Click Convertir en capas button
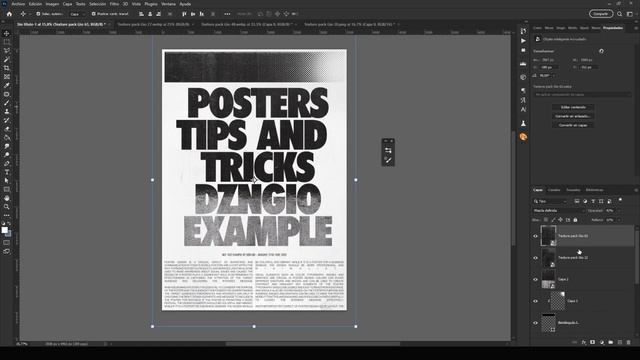This screenshot has width=640, height=360. (x=573, y=125)
